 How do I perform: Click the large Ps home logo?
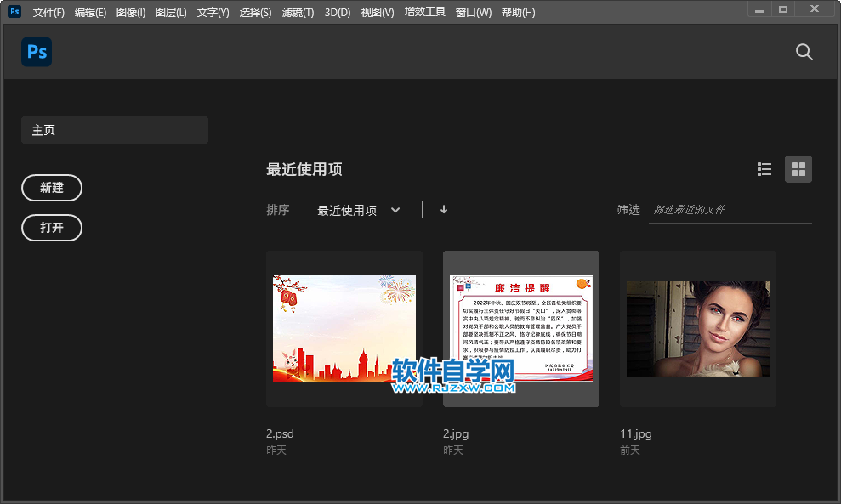(37, 52)
